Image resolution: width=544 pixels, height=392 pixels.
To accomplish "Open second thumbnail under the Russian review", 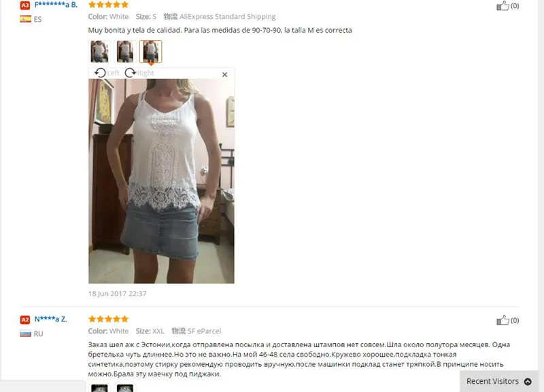I will tap(125, 388).
